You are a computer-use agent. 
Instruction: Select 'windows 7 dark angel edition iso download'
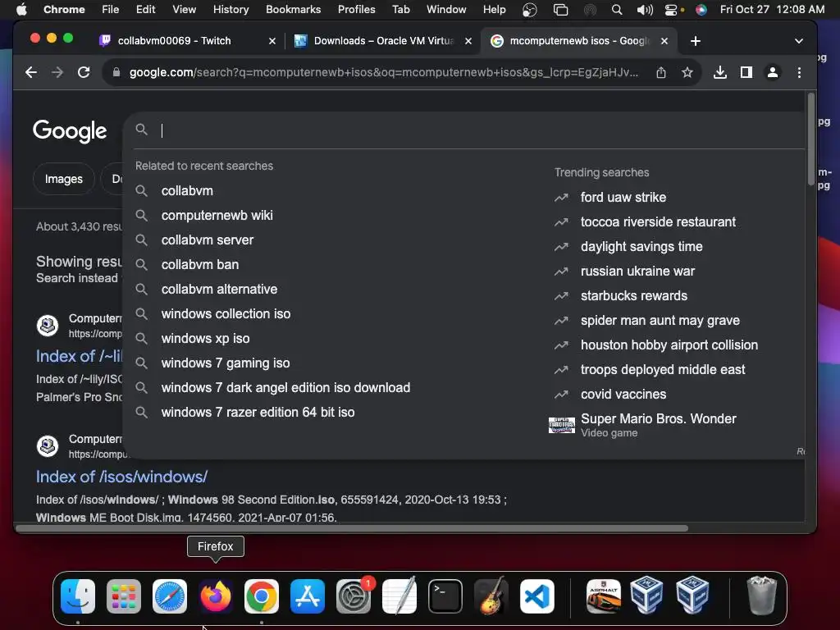click(x=285, y=388)
